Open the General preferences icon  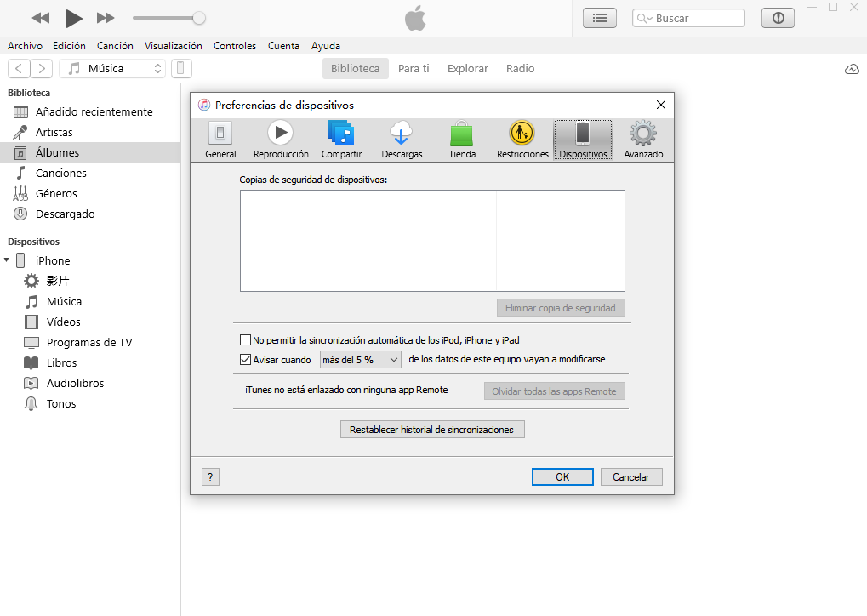point(220,133)
